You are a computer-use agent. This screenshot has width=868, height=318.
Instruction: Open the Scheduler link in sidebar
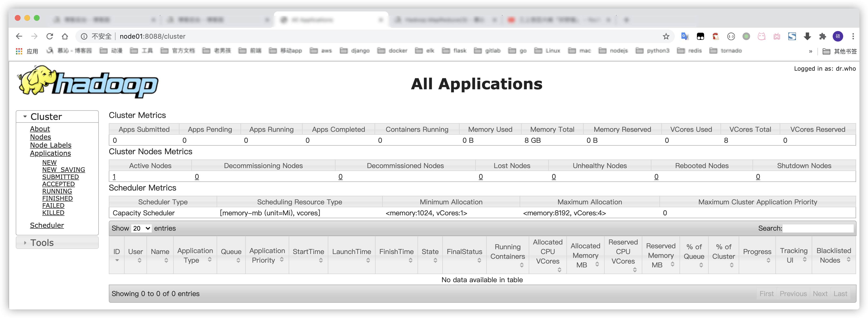[47, 225]
